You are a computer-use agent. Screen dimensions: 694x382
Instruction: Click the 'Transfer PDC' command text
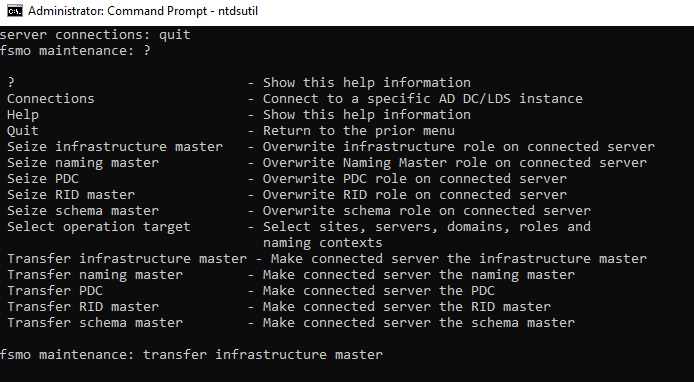[x=55, y=291]
